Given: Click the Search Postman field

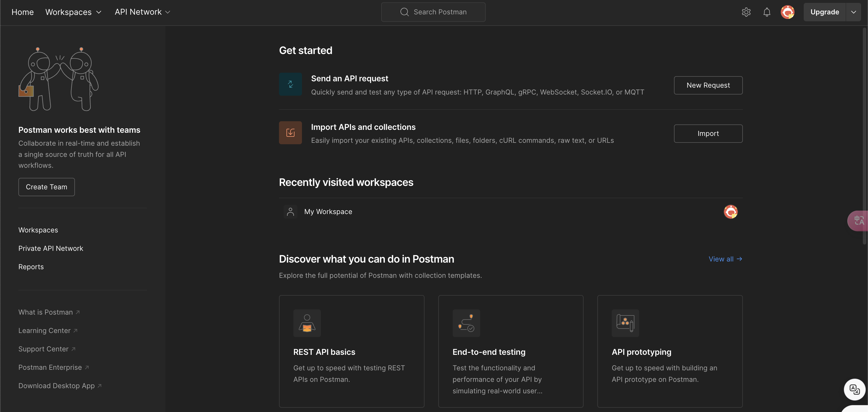Looking at the screenshot, I should click(x=433, y=12).
